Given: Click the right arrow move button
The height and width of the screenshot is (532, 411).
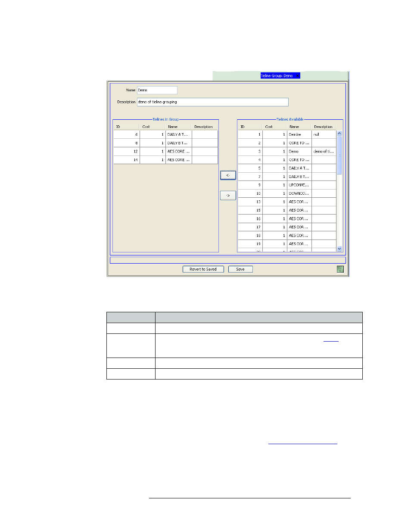Looking at the screenshot, I should tap(228, 196).
